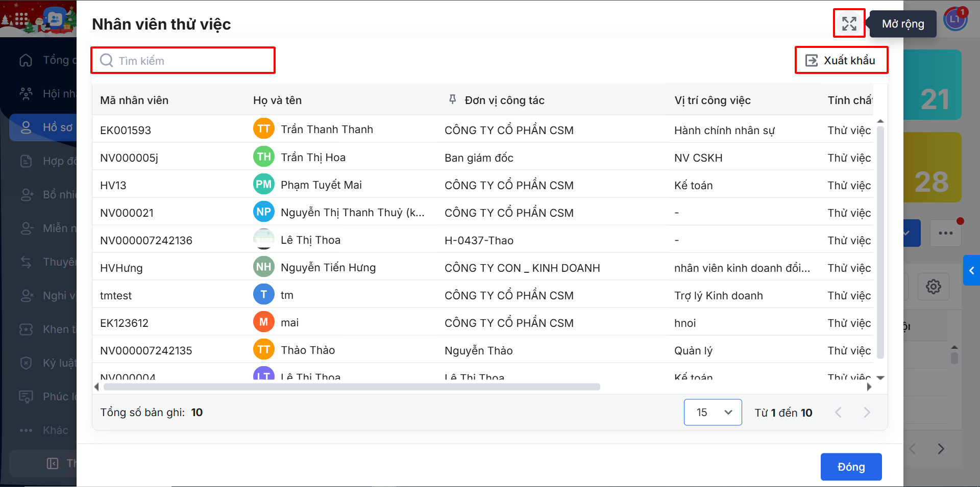The height and width of the screenshot is (487, 980).
Task: Click the blue dropdown button behind the dialog
Action: 912,233
